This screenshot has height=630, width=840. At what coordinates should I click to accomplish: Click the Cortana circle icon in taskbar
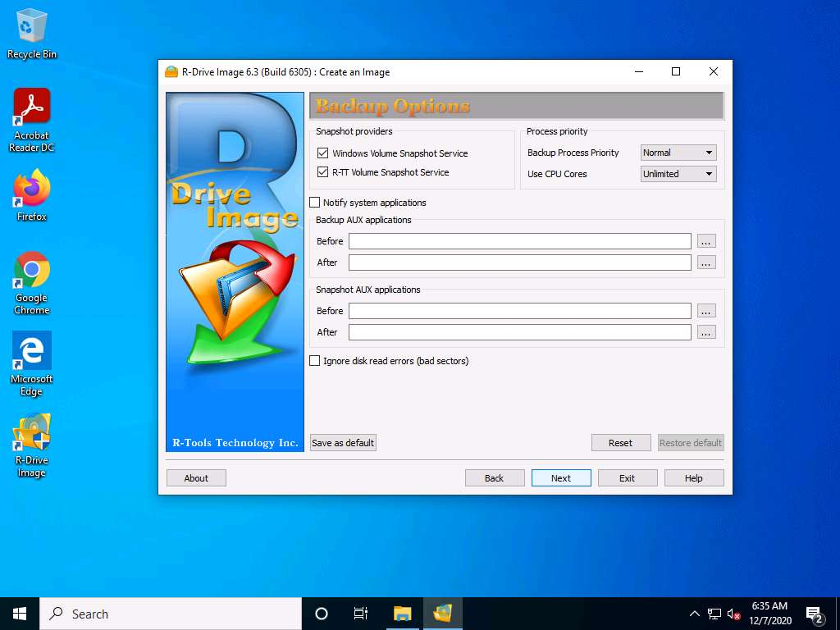click(322, 614)
